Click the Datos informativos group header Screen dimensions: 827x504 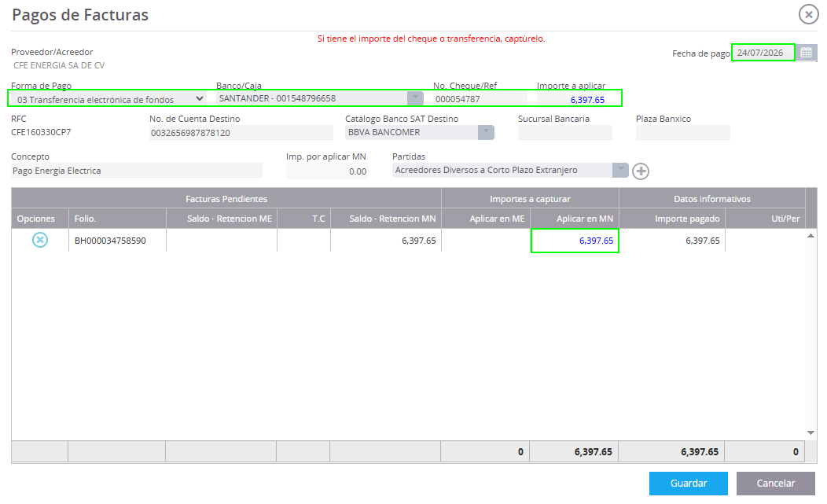tap(712, 199)
